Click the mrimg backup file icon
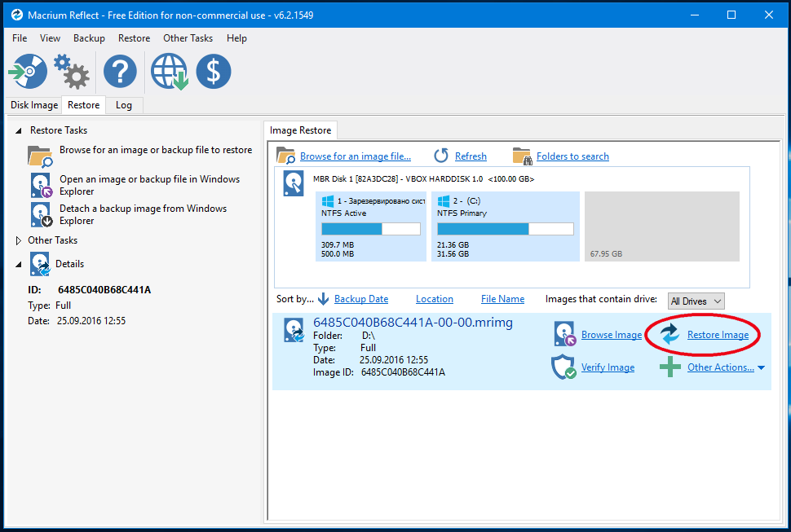The image size is (791, 532). click(294, 329)
